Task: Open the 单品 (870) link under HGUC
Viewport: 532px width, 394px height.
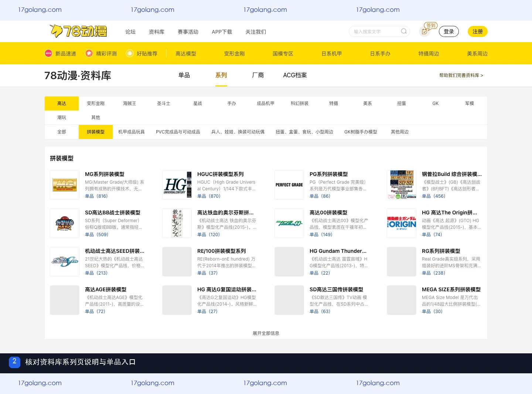Action: (x=209, y=196)
